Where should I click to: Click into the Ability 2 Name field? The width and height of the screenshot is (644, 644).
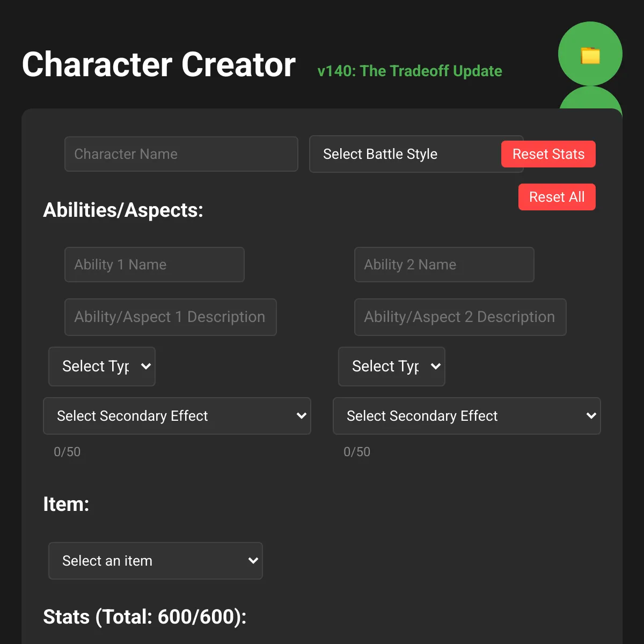pos(444,265)
